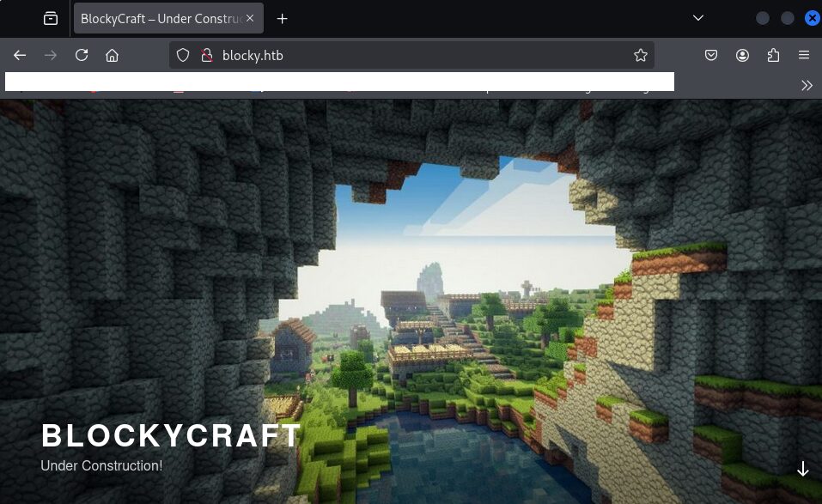Click the BLOCKYCRAFT site title
The width and height of the screenshot is (822, 504).
point(171,436)
